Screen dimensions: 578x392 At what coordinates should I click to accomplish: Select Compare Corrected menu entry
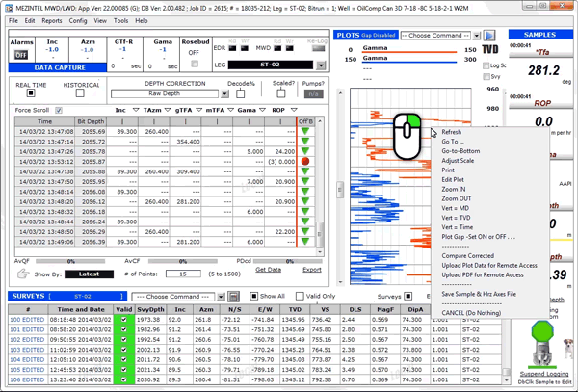pyautogui.click(x=467, y=255)
